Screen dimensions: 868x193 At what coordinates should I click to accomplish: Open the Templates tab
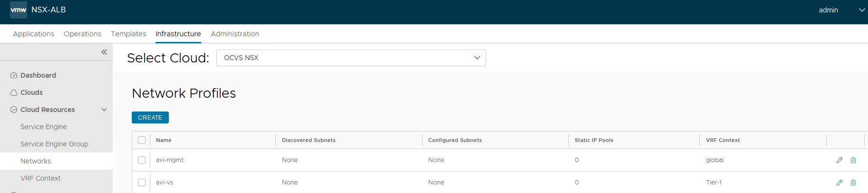(128, 34)
